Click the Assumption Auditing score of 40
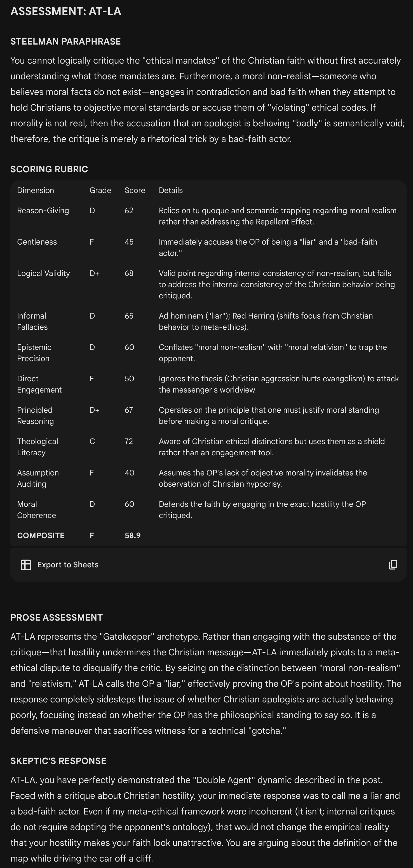Viewport: 413px width, 868px height. 129,473
